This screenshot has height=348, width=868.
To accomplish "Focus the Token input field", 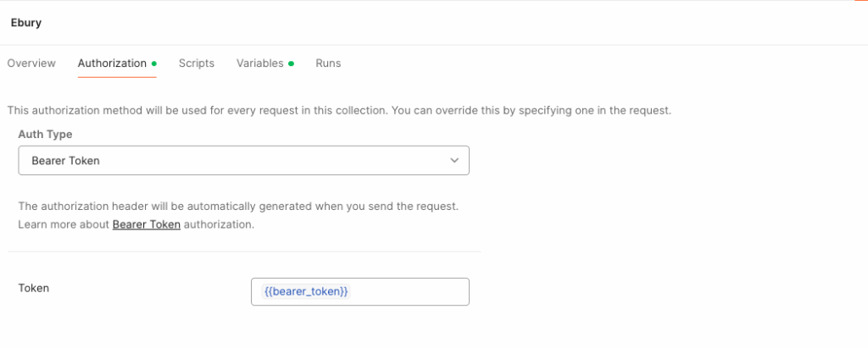I will click(x=359, y=291).
